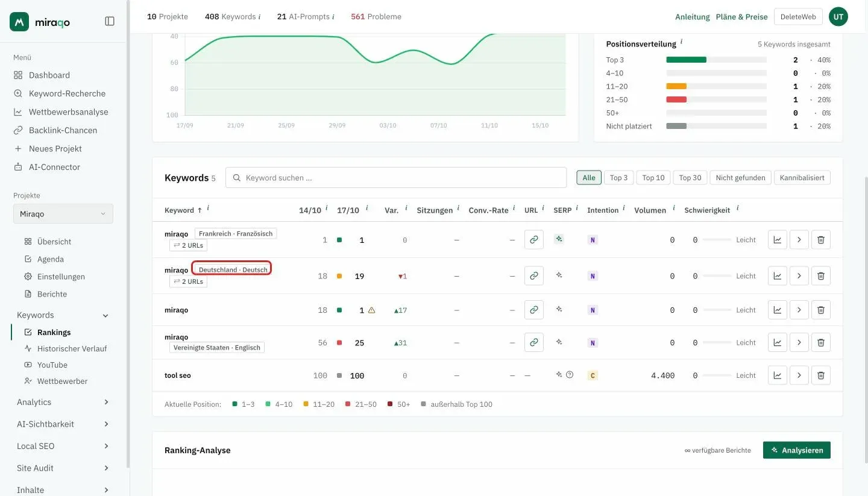Delete the Vereinigte Staaten miraqo keyword

coord(821,342)
